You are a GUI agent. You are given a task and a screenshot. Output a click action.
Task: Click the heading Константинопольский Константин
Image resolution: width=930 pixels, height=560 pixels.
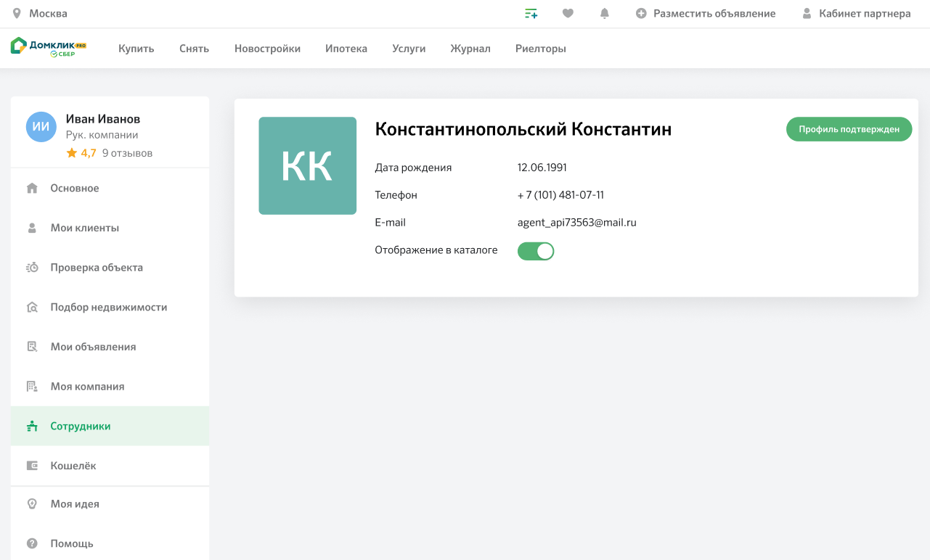[523, 129]
